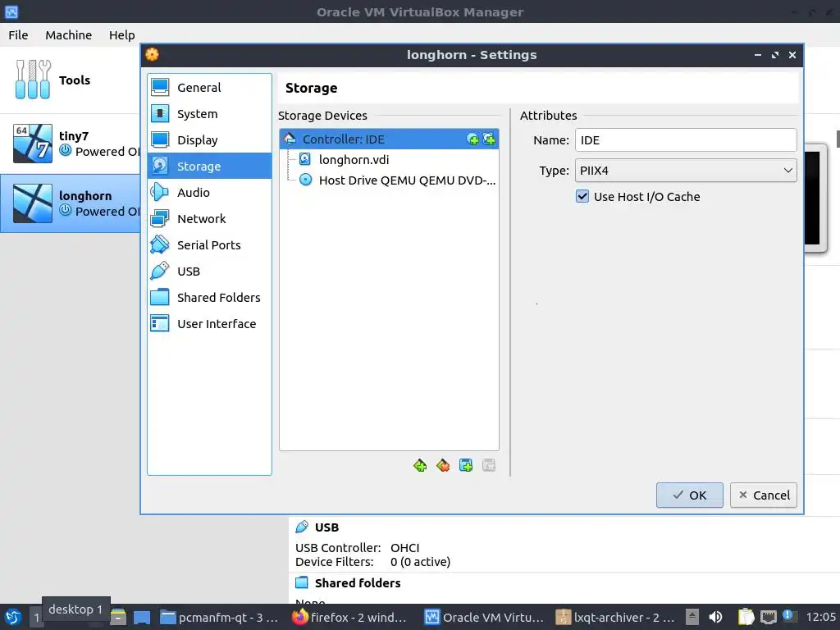Open the User Interface settings page
The image size is (840, 630).
(209, 323)
